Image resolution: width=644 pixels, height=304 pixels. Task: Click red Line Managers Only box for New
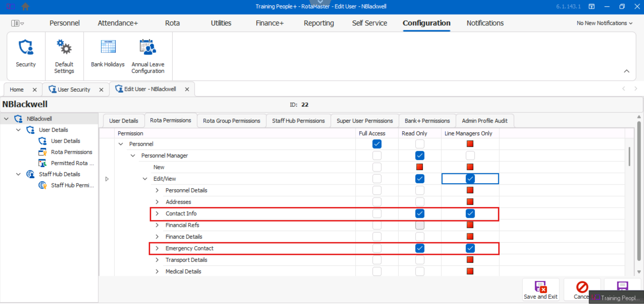(470, 167)
